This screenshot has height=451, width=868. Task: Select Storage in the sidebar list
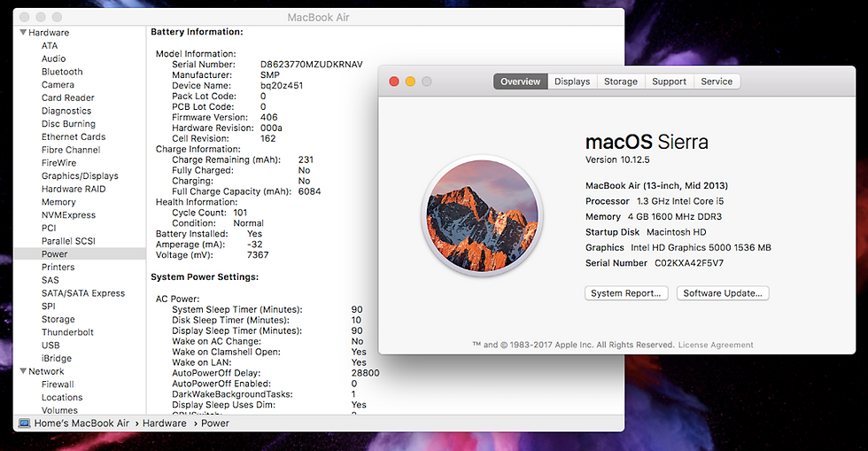point(58,320)
